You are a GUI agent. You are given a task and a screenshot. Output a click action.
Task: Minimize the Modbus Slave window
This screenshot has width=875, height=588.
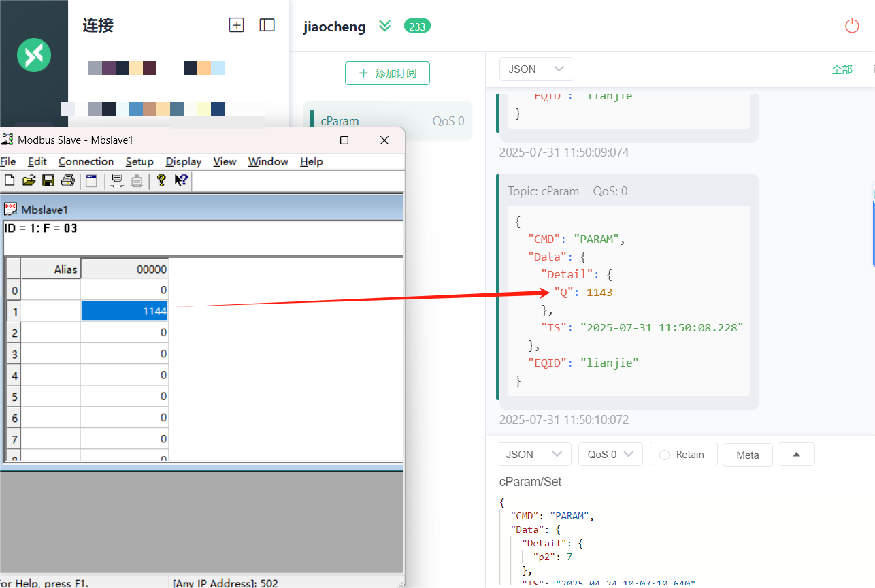[304, 140]
